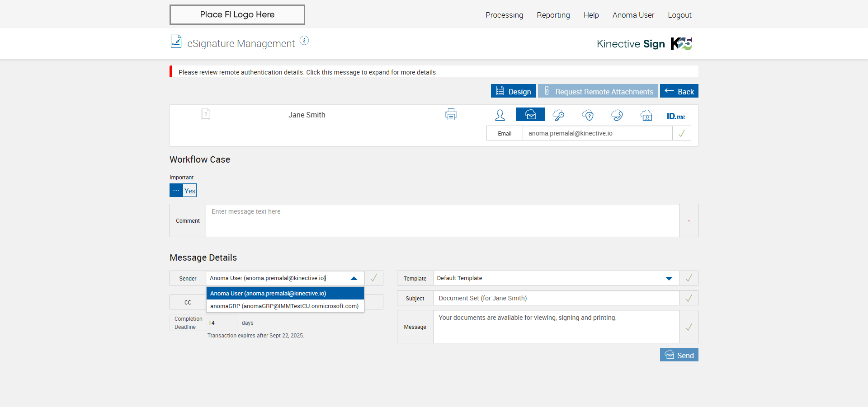Open the eSignature Management info icon
This screenshot has width=868, height=407.
(x=304, y=41)
